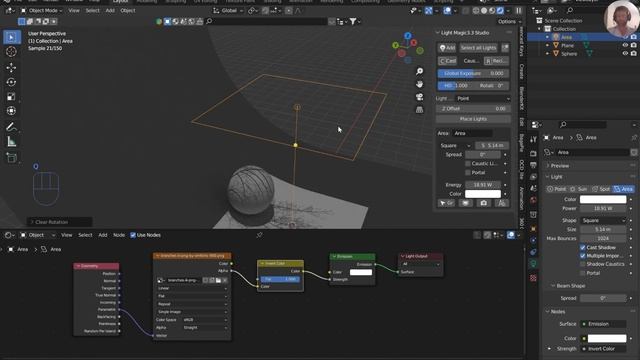Switch light type to Sun tab
This screenshot has height=360, width=640.
click(x=578, y=189)
